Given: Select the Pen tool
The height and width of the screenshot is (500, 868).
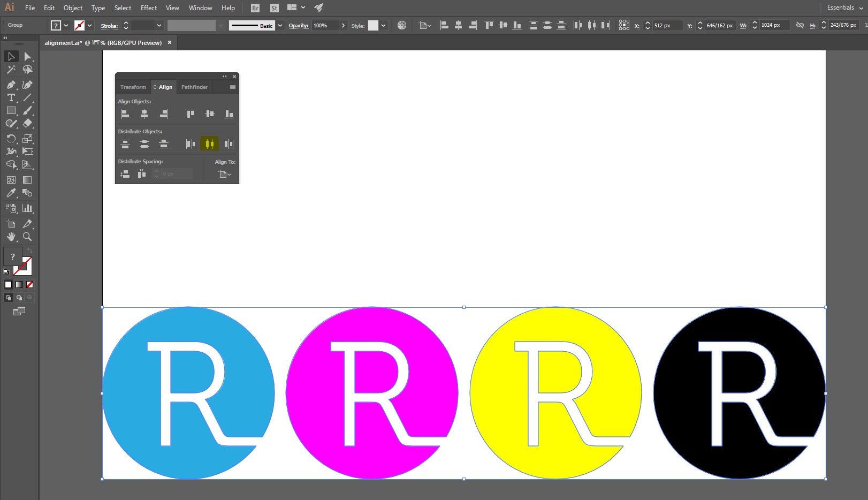Looking at the screenshot, I should click(x=11, y=85).
